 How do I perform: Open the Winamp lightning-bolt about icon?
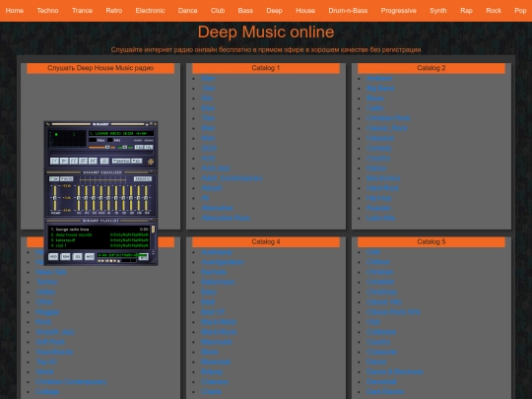[x=151, y=162]
